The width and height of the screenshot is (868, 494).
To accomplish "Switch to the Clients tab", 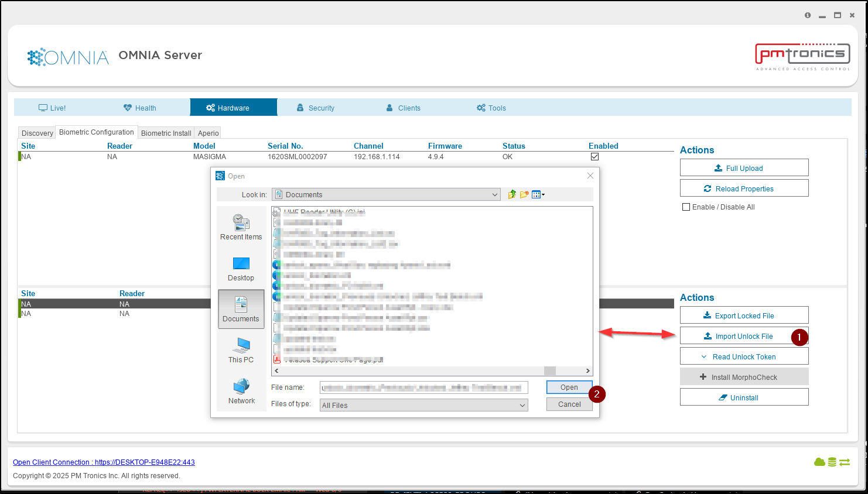I will tap(404, 108).
